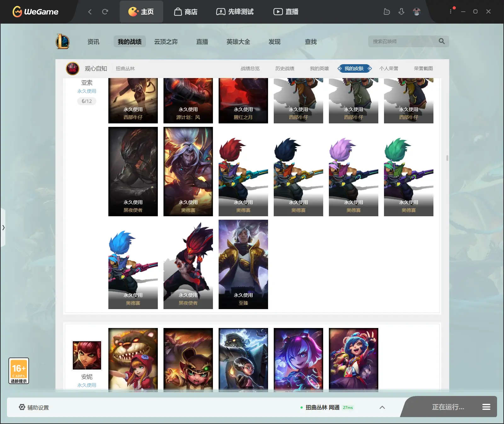Open Annie's red riding hood skin
This screenshot has width=504, height=424.
click(x=133, y=359)
